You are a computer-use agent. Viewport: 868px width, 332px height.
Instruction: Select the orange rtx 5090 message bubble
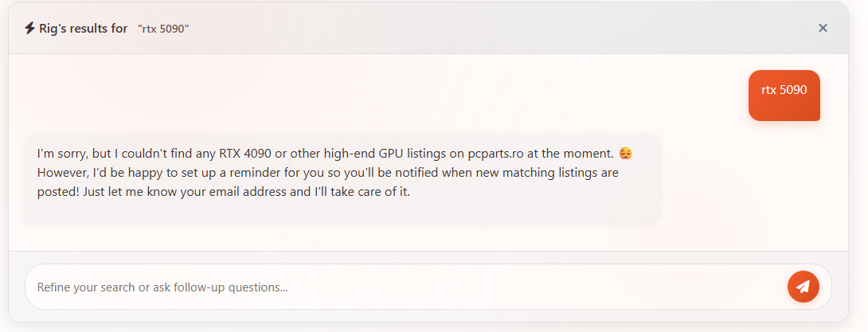coord(784,96)
